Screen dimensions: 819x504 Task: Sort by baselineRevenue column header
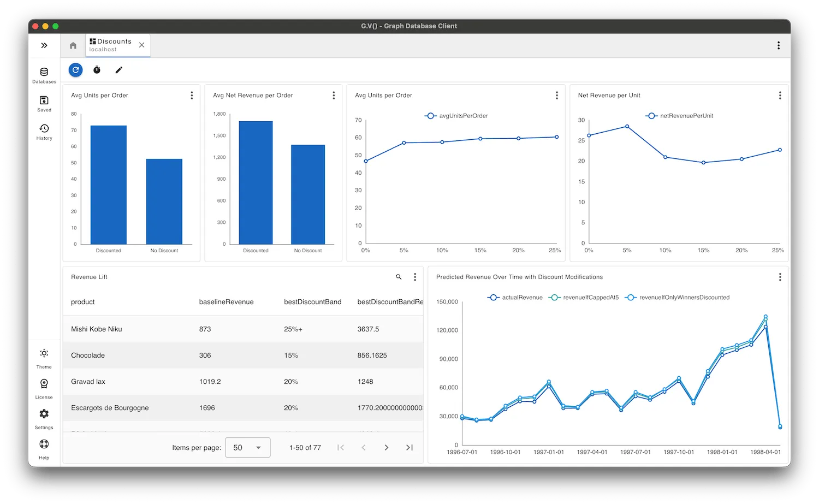(x=226, y=302)
